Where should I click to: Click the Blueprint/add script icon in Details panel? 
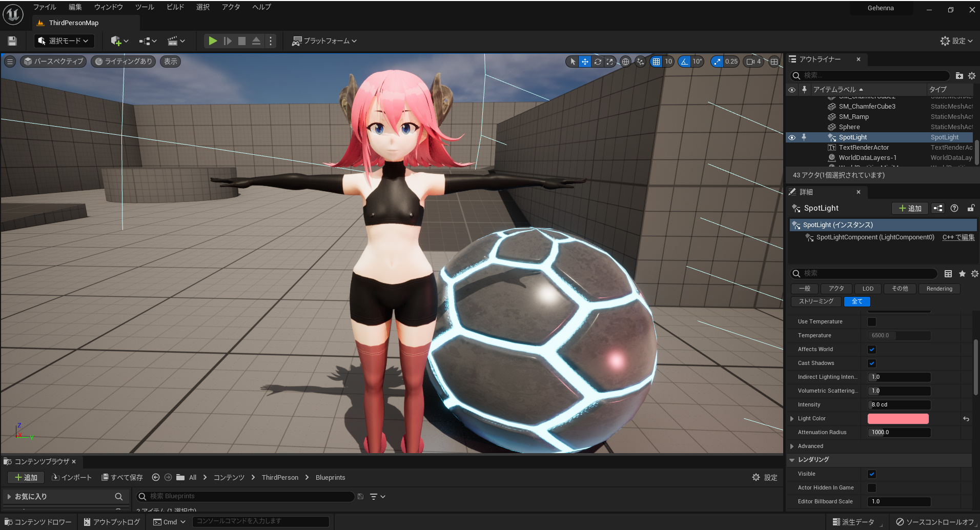click(x=938, y=208)
